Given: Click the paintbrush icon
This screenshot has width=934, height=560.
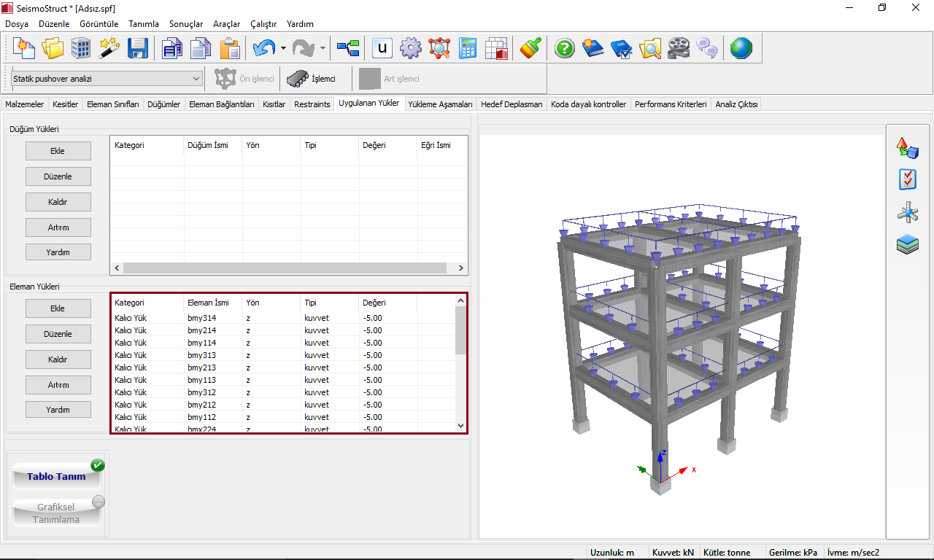Looking at the screenshot, I should [x=530, y=49].
